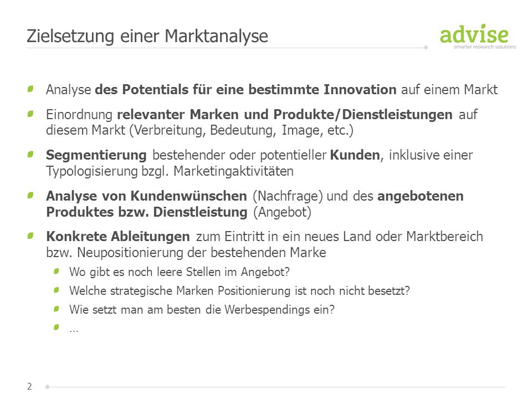Click the leaf bullet beside 'Segmentierung'
This screenshot has height=399, width=532.
point(30,155)
